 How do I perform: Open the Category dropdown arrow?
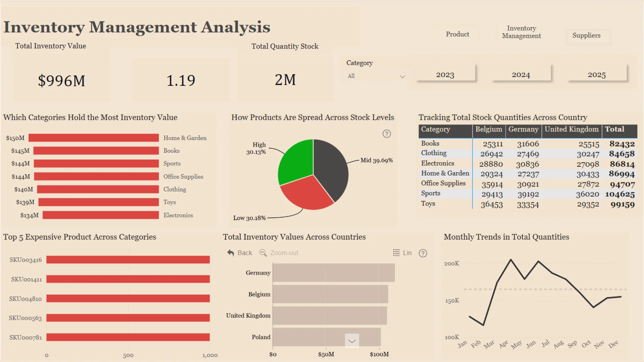(402, 76)
